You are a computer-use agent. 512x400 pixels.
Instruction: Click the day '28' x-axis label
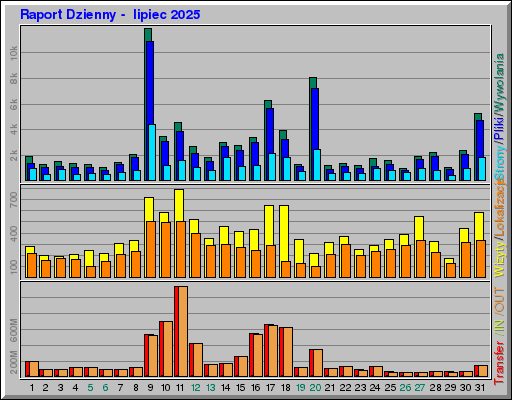(x=435, y=388)
